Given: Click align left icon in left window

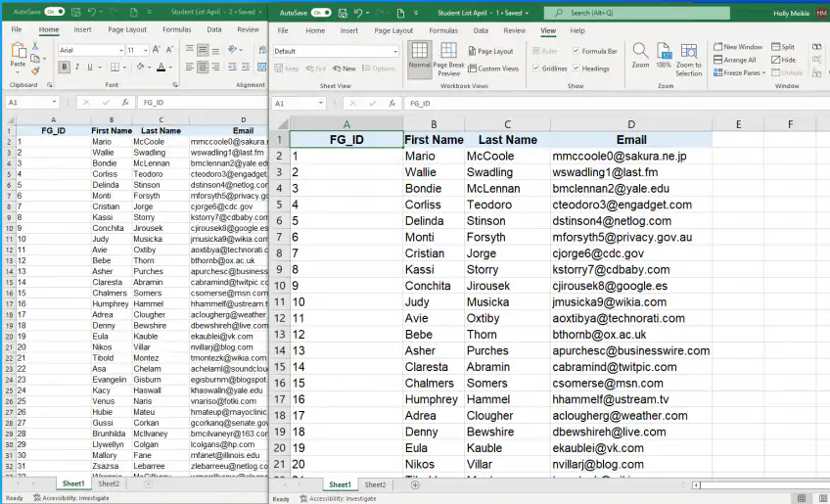Looking at the screenshot, I should click(x=190, y=67).
